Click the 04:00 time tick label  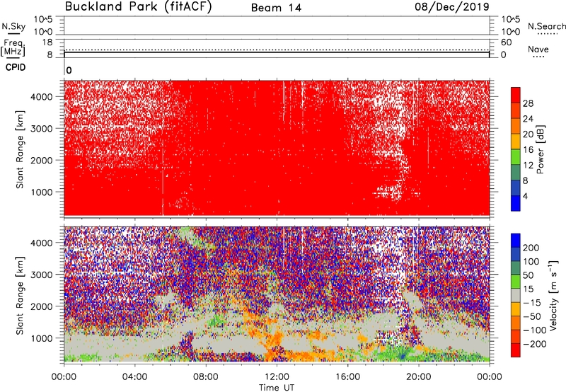point(134,377)
